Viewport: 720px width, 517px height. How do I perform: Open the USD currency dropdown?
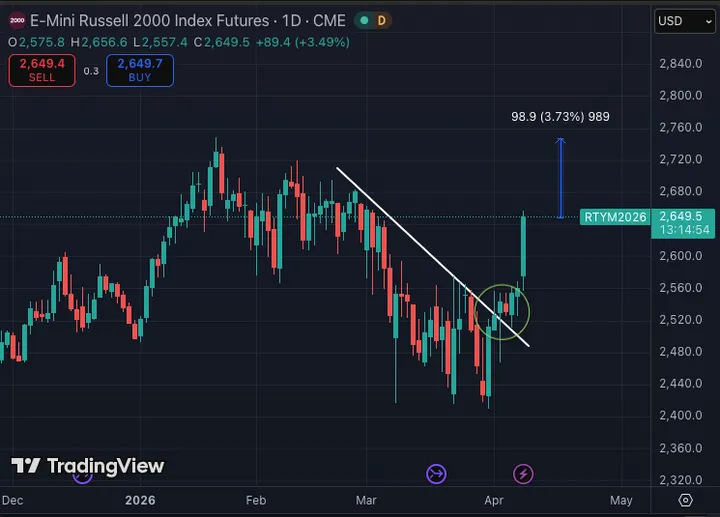pyautogui.click(x=683, y=21)
